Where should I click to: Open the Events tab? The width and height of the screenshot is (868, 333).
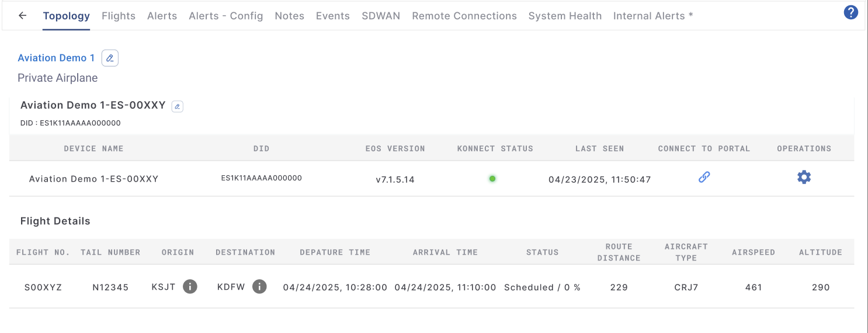click(332, 16)
